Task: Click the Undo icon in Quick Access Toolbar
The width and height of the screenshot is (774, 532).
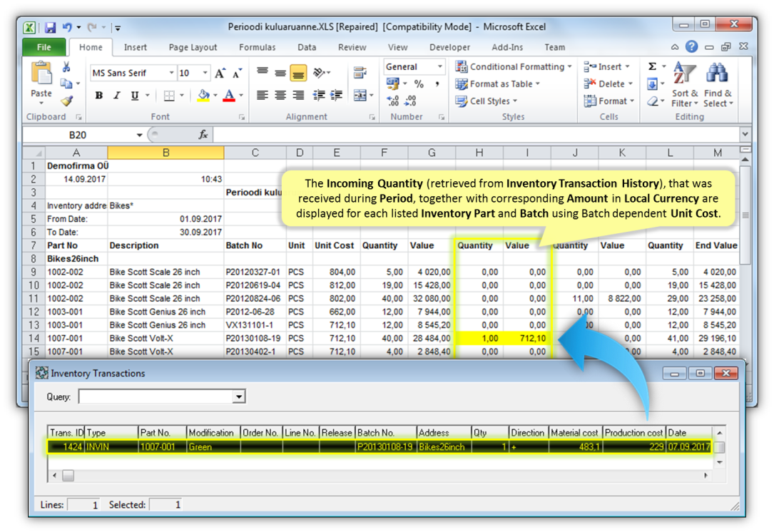Action: tap(67, 27)
